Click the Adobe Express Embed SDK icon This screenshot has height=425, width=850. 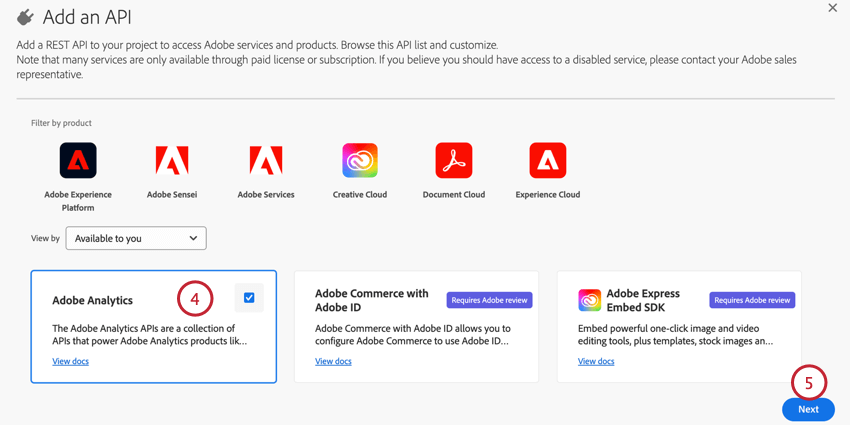point(590,300)
